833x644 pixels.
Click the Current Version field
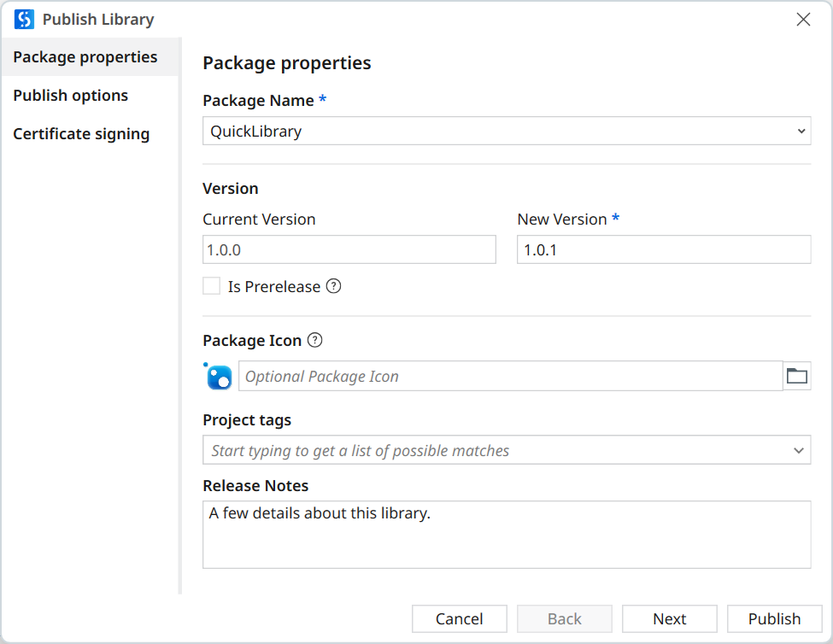pyautogui.click(x=349, y=250)
